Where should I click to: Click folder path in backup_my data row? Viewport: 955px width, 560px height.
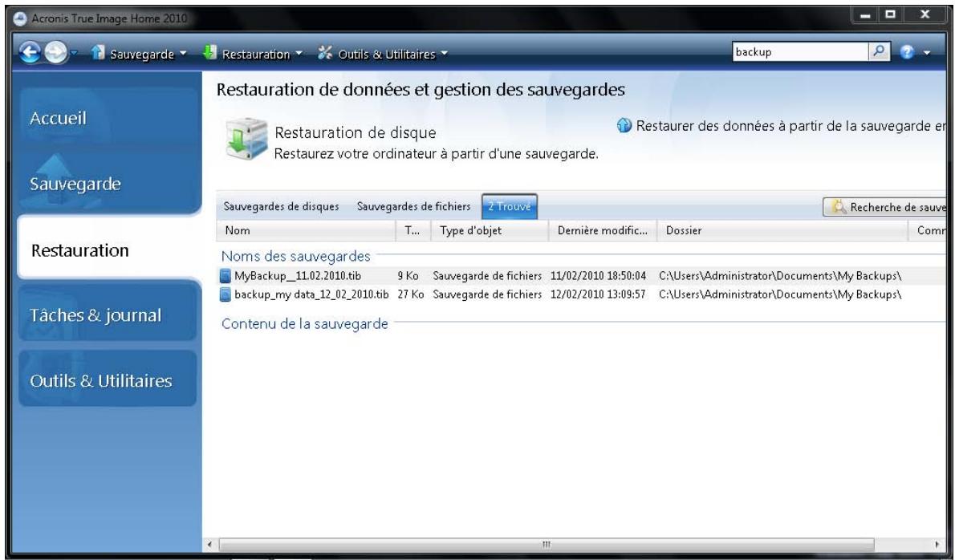click(780, 294)
